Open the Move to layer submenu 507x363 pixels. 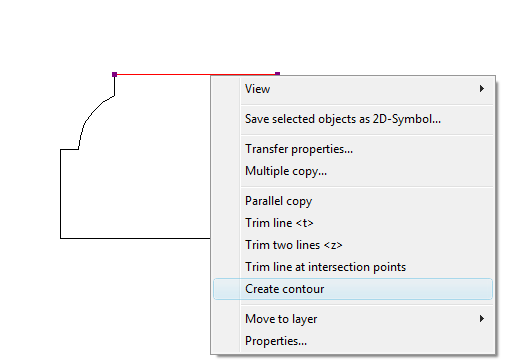click(x=353, y=319)
